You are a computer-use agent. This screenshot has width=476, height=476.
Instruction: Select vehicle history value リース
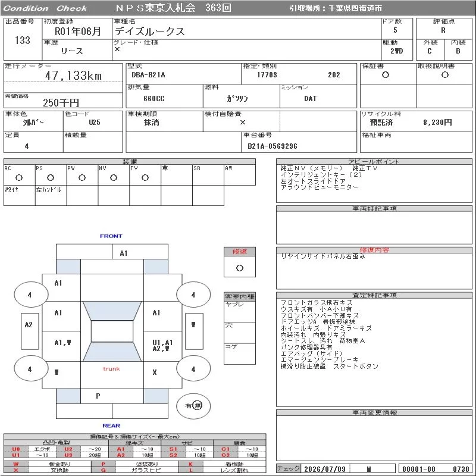tap(72, 51)
